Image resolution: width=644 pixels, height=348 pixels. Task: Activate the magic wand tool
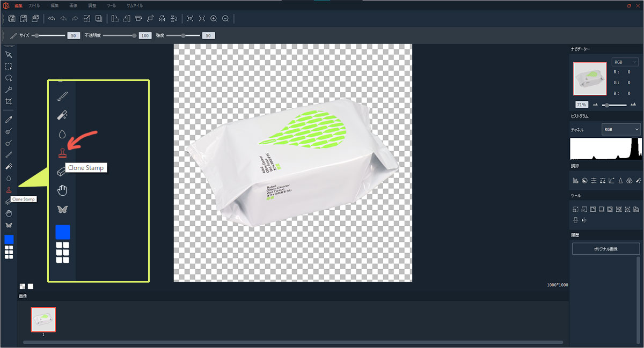click(9, 90)
